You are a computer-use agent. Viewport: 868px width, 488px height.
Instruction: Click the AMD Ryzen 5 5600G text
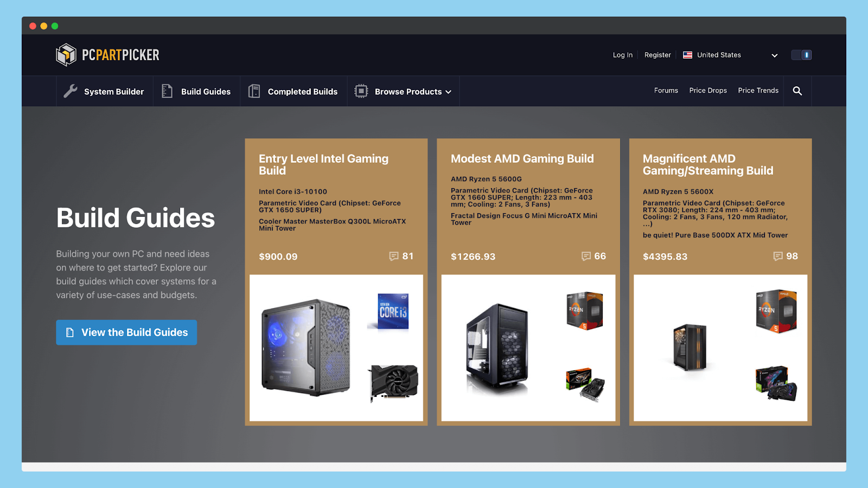486,179
